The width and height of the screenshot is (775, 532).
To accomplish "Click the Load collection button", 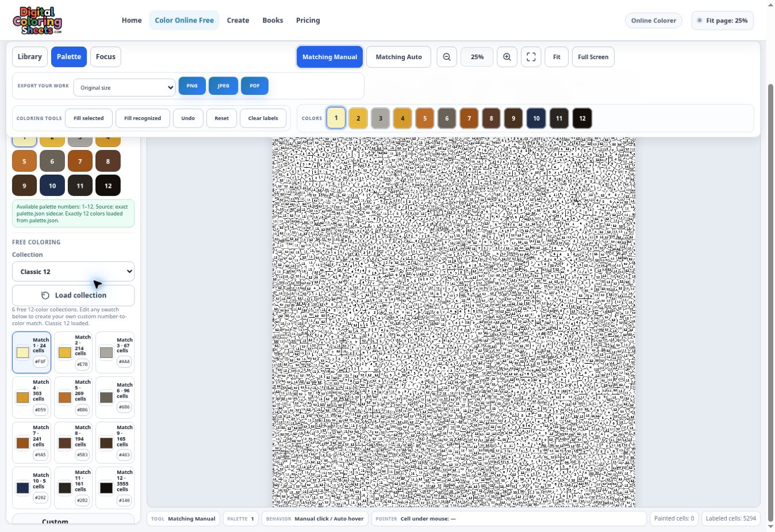I will click(73, 295).
